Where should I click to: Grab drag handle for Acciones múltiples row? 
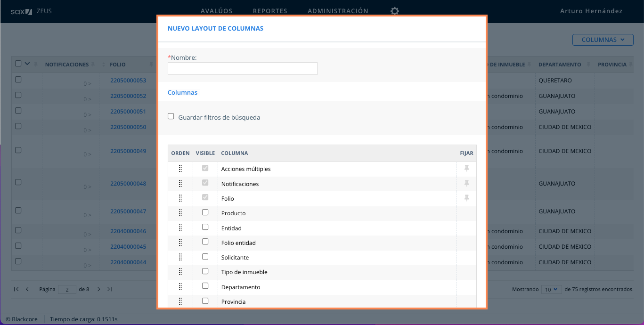pyautogui.click(x=180, y=169)
